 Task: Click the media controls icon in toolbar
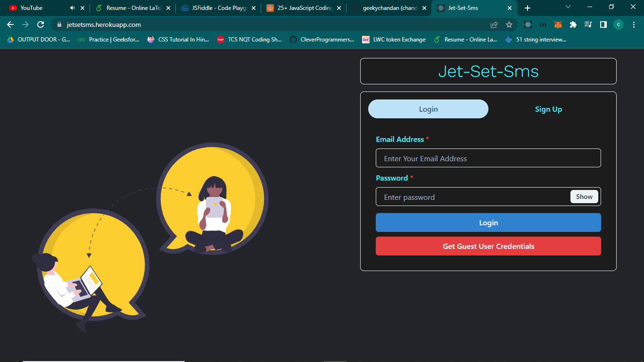[588, 24]
